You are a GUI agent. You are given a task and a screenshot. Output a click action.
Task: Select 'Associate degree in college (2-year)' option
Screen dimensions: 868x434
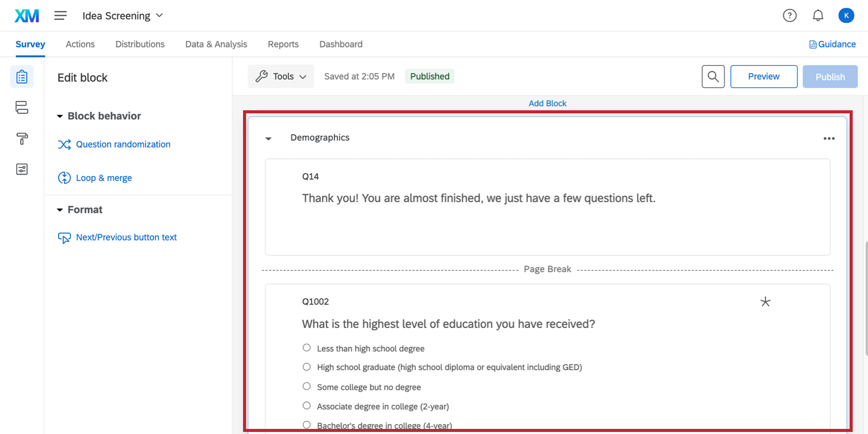(x=307, y=406)
